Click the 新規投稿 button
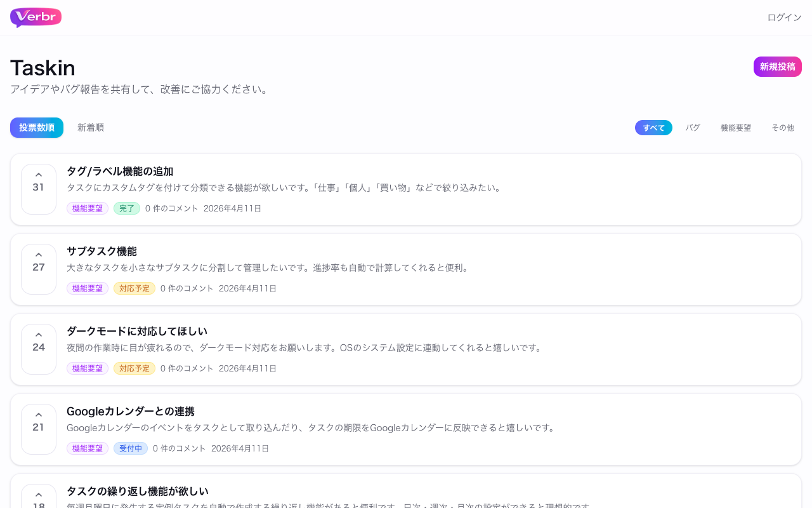Screen dimensions: 812x508 778,67
